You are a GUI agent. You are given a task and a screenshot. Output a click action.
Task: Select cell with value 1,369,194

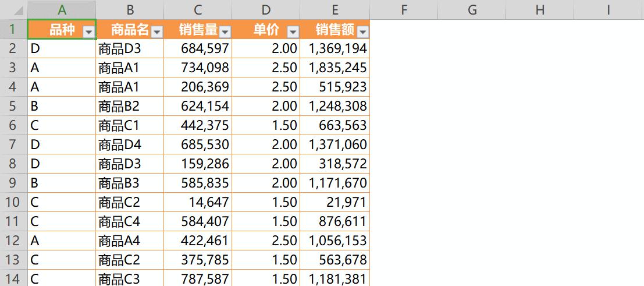click(x=335, y=48)
